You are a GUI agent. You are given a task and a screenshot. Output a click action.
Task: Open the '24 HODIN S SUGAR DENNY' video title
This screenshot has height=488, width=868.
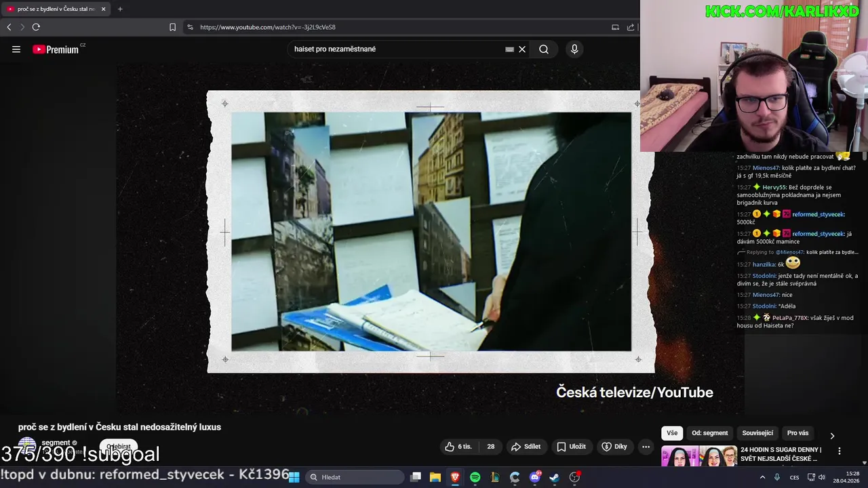tap(781, 454)
